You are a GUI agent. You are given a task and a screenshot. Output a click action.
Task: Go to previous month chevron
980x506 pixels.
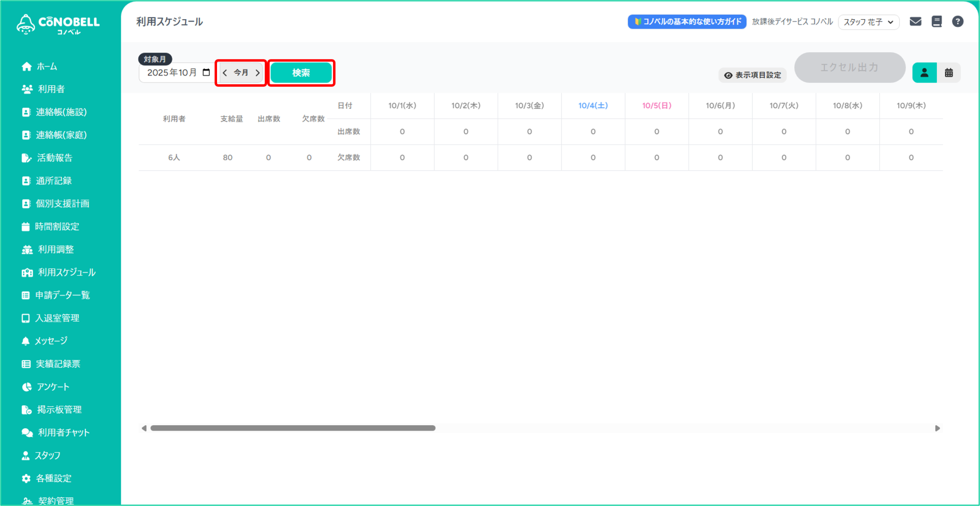point(225,73)
